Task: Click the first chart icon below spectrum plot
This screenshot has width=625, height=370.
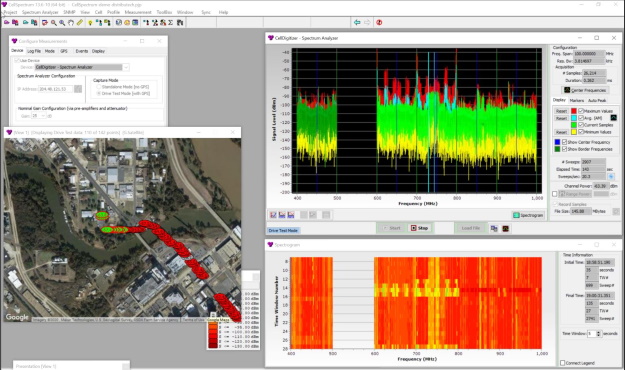Action: pyautogui.click(x=273, y=215)
